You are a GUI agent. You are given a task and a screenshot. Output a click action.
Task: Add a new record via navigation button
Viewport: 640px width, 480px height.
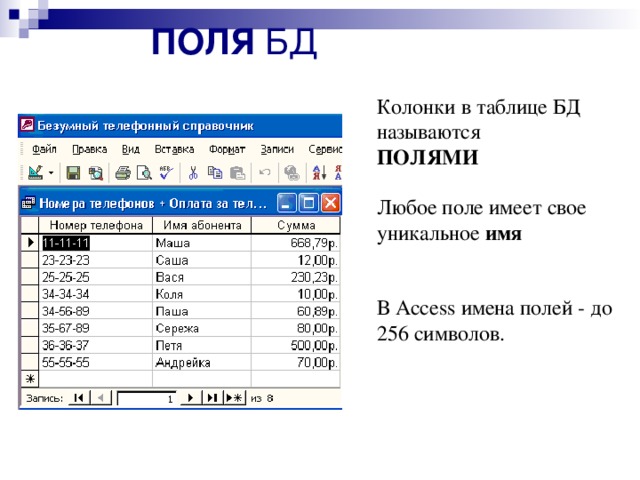pyautogui.click(x=235, y=398)
